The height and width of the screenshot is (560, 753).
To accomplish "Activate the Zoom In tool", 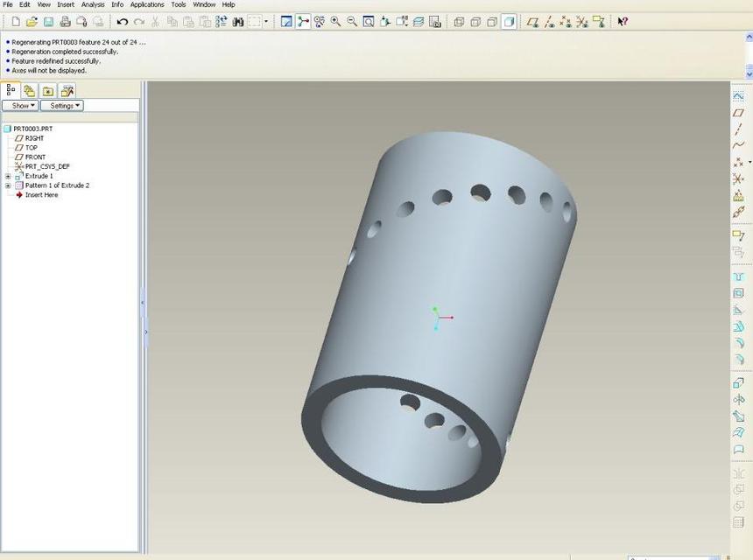I will tap(335, 21).
